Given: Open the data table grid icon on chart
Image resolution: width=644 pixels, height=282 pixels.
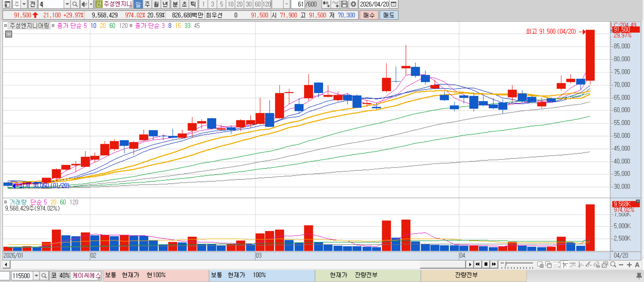Looking at the screenshot, I should (9, 34).
